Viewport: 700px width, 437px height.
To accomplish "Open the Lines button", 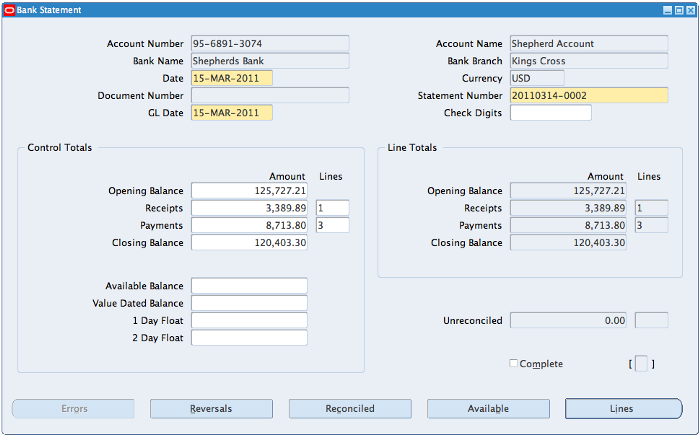I will 624,408.
